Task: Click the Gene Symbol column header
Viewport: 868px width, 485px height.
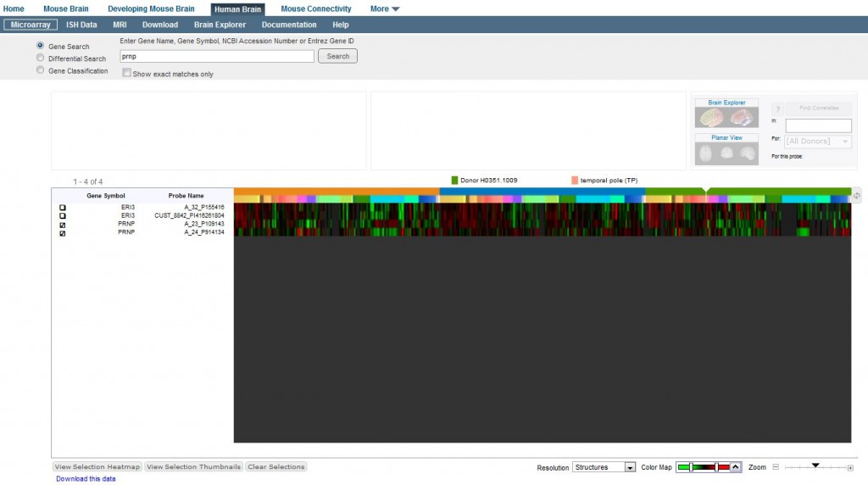Action: pos(106,195)
